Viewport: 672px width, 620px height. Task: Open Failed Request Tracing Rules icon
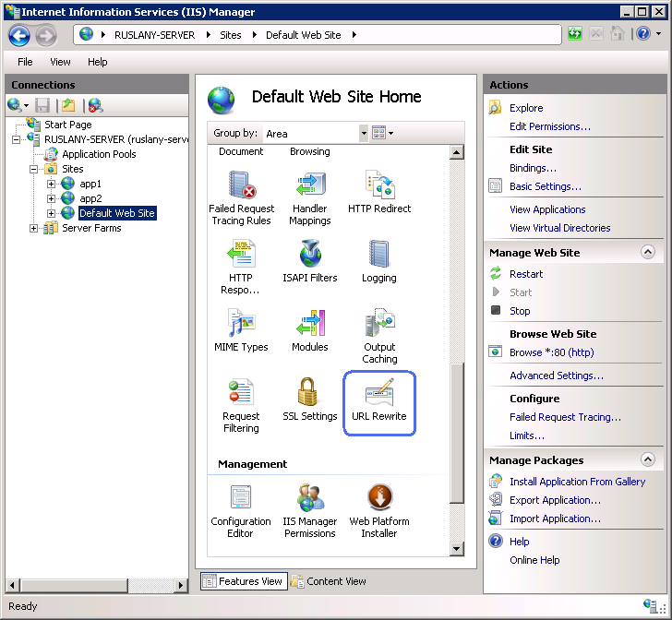coord(240,197)
